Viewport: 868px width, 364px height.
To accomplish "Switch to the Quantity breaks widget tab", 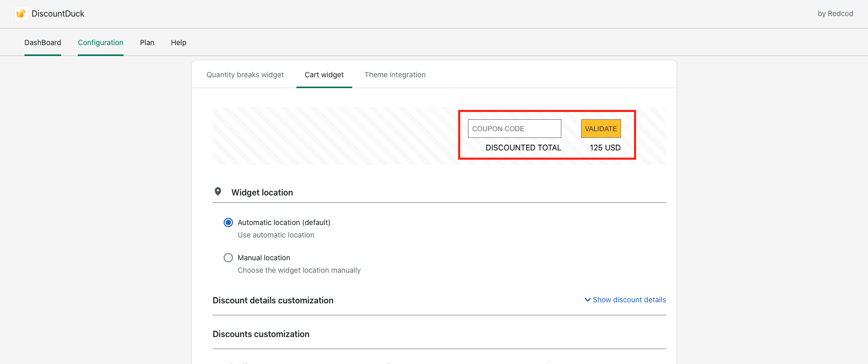I will click(x=245, y=75).
